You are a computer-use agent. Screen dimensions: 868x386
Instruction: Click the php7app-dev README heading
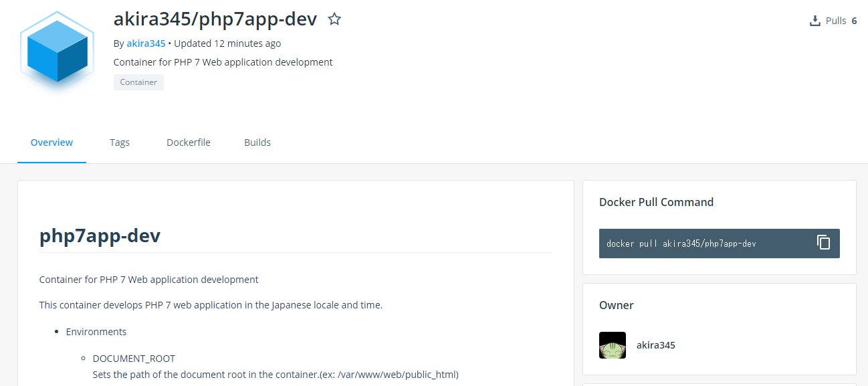pyautogui.click(x=100, y=235)
